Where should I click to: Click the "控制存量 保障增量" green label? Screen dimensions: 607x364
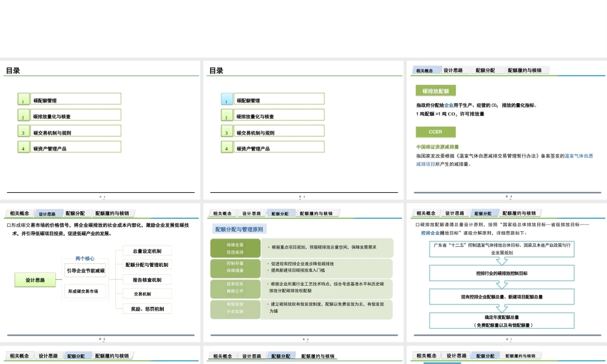pos(236,268)
